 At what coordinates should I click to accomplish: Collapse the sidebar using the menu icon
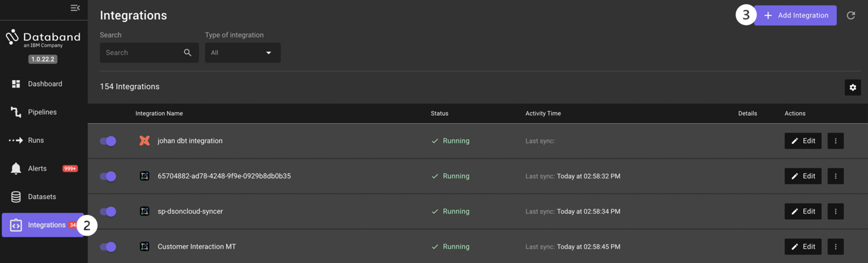click(75, 8)
